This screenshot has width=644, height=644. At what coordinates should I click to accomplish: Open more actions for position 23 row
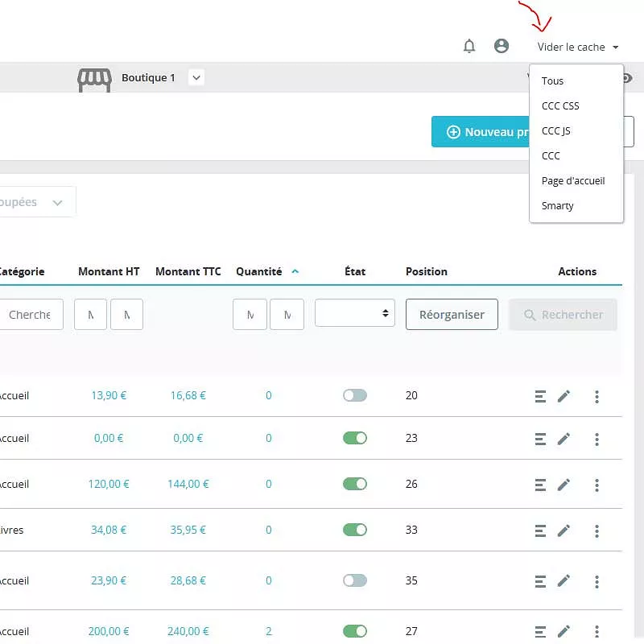[x=597, y=439]
